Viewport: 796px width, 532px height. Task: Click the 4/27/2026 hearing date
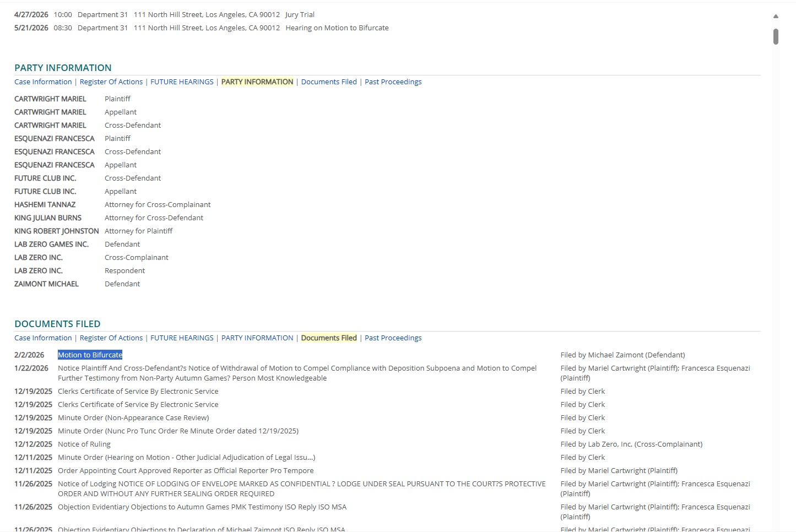pos(31,15)
